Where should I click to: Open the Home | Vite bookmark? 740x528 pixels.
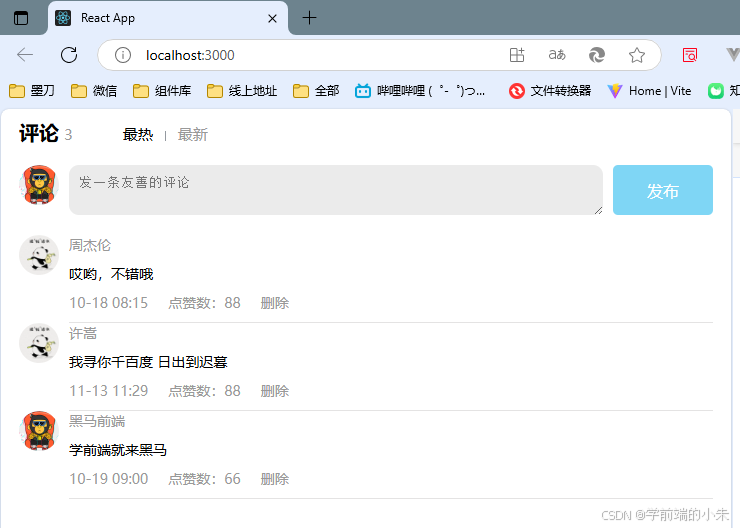click(x=649, y=91)
